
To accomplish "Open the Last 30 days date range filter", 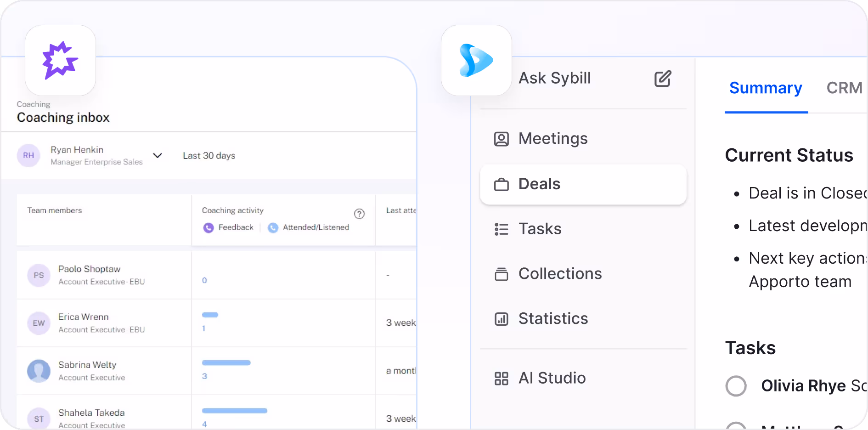I will tap(209, 156).
